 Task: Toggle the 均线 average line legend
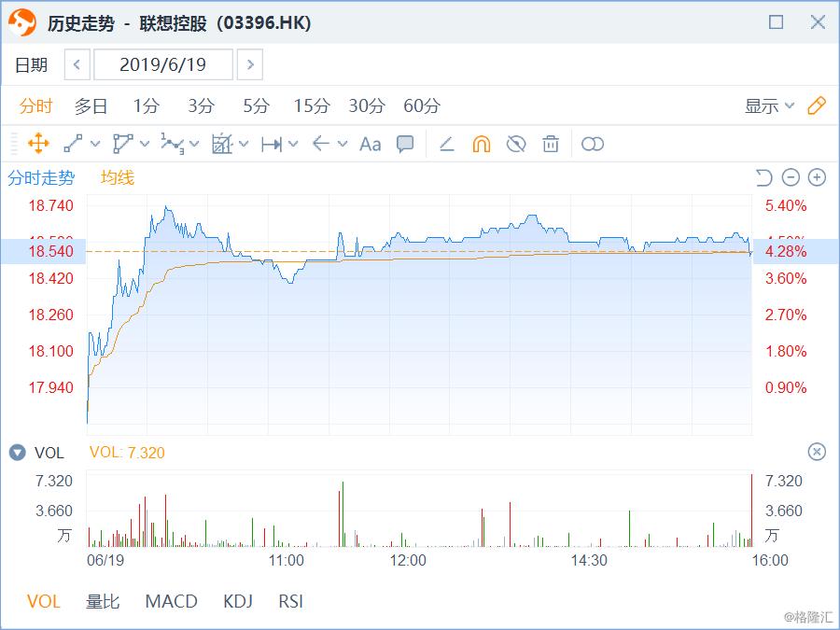click(117, 177)
